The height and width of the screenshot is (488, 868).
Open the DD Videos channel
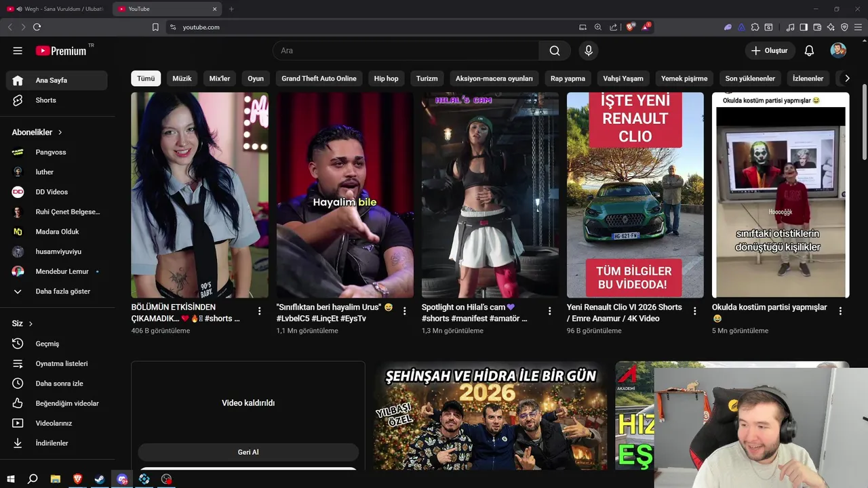coord(57,192)
